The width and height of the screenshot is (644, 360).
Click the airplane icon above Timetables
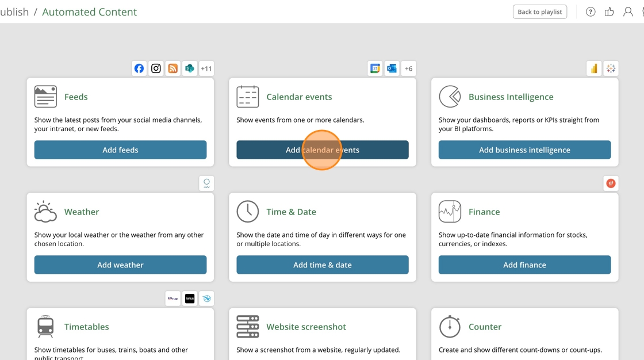(x=206, y=298)
